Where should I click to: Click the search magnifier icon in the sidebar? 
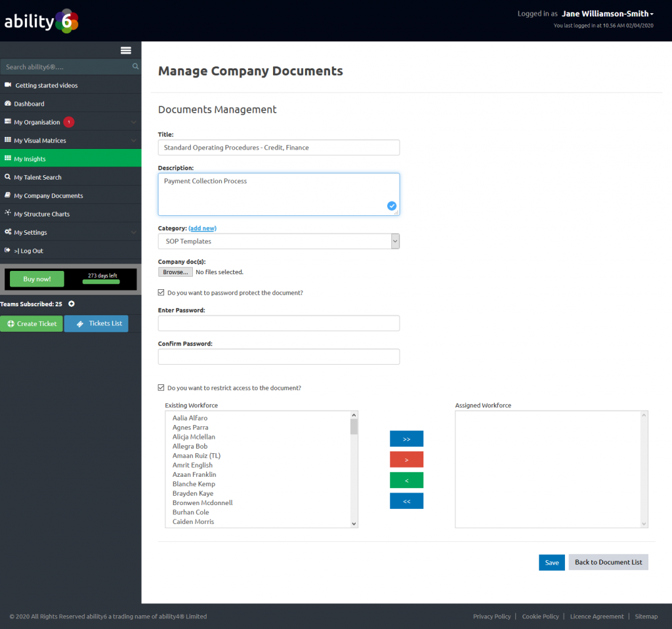point(135,66)
